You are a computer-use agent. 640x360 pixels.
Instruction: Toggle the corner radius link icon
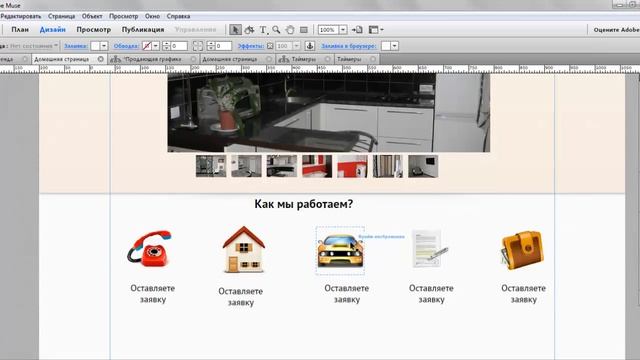pos(198,46)
